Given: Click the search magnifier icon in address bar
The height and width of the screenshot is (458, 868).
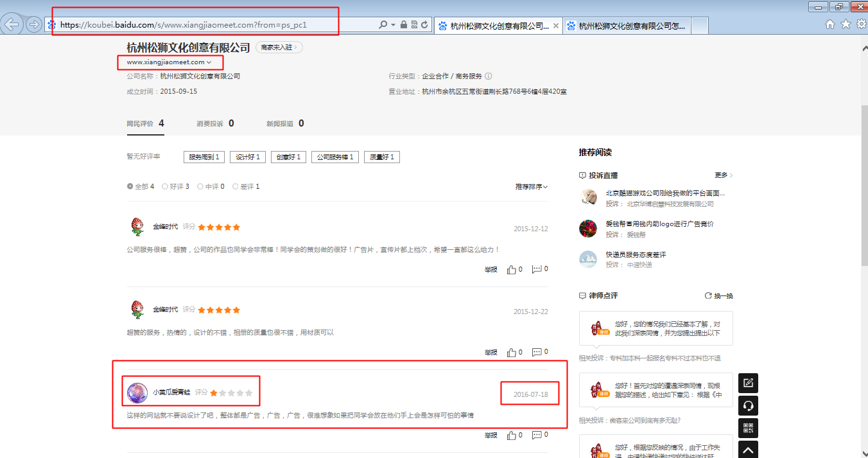Looking at the screenshot, I should (383, 24).
